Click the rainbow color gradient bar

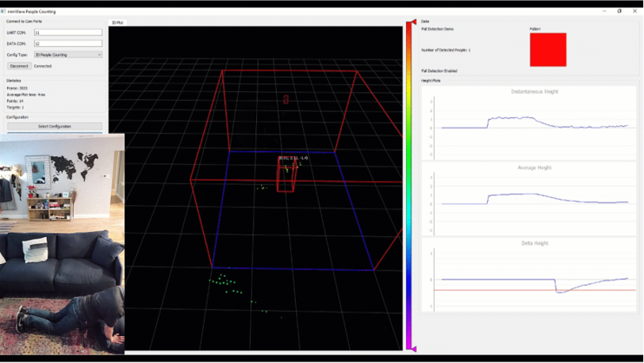pos(409,182)
